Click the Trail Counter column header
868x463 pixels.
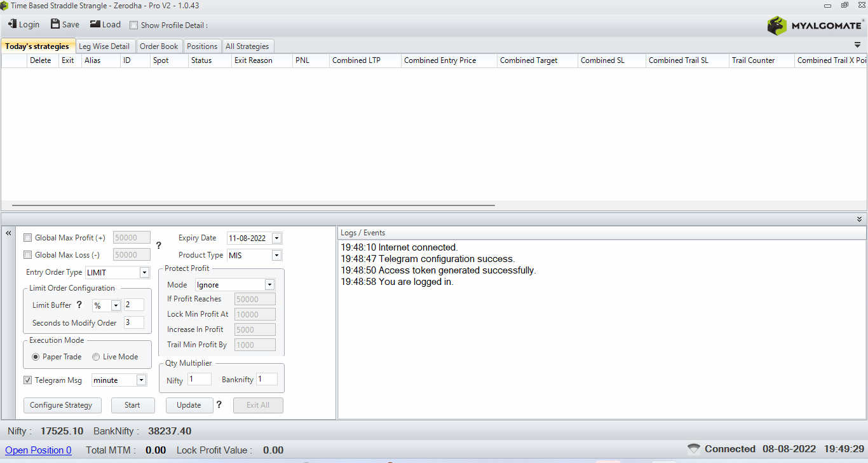(x=762, y=60)
